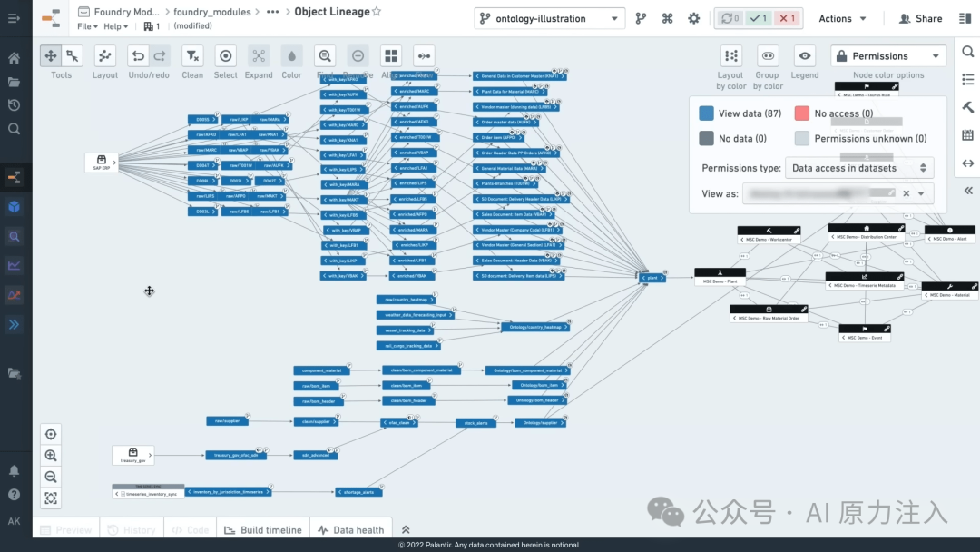980x552 pixels.
Task: Click the Share button
Action: coord(921,19)
